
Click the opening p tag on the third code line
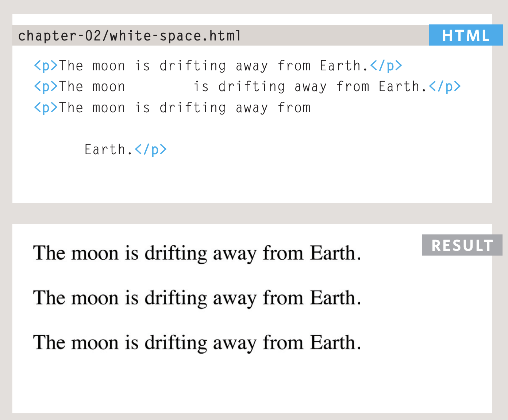coord(46,108)
